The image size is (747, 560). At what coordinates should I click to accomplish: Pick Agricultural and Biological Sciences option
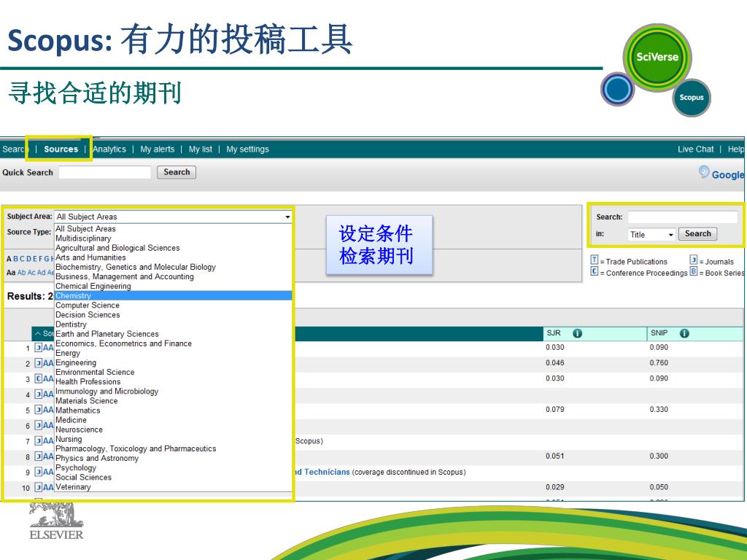pos(173,248)
